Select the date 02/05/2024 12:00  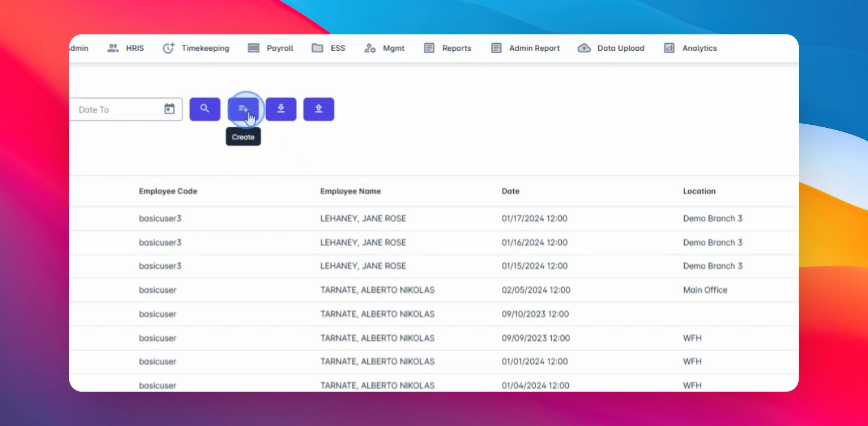click(536, 290)
